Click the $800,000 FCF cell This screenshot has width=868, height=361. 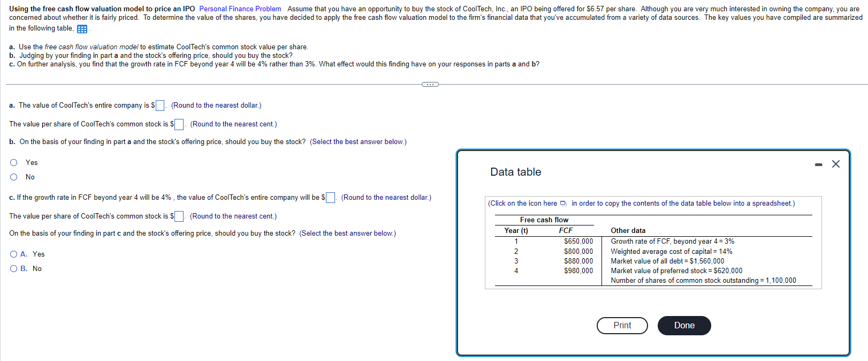[578, 251]
